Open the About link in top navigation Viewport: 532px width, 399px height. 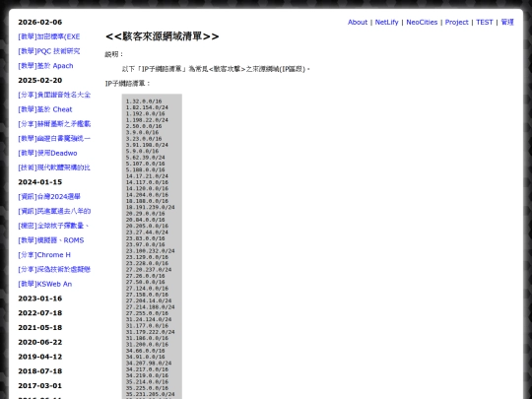click(358, 22)
